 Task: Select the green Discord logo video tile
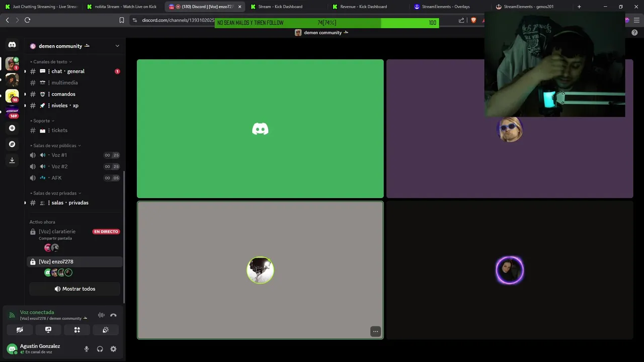tap(260, 129)
